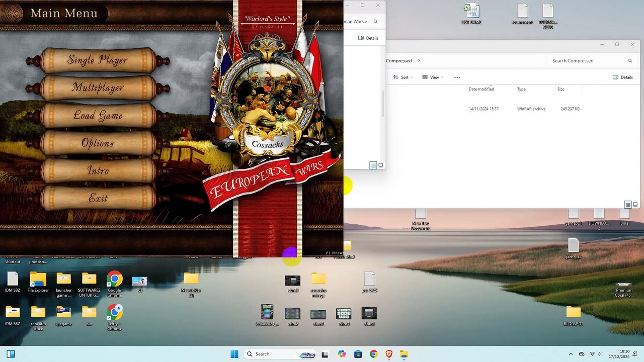Select the 'aio' folder on desktop
The height and width of the screenshot is (362, 644).
[89, 316]
